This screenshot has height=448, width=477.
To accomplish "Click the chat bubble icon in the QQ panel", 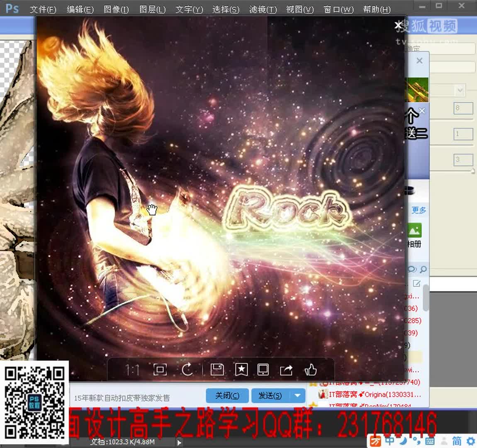I will [412, 269].
